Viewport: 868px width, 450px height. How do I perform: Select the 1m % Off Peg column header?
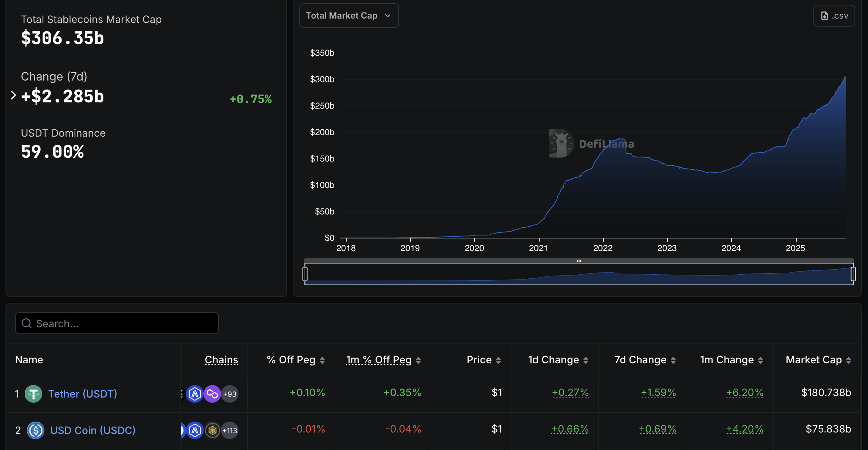click(x=378, y=360)
